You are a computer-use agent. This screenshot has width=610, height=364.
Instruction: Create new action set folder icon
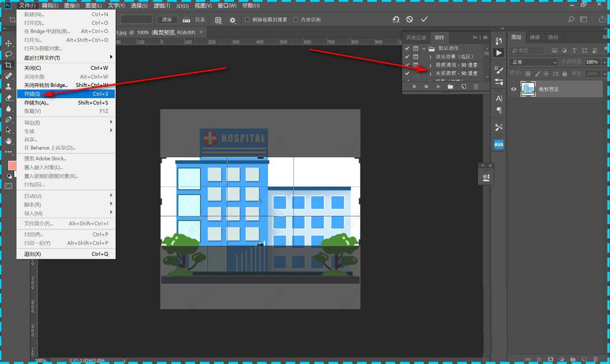tap(450, 87)
